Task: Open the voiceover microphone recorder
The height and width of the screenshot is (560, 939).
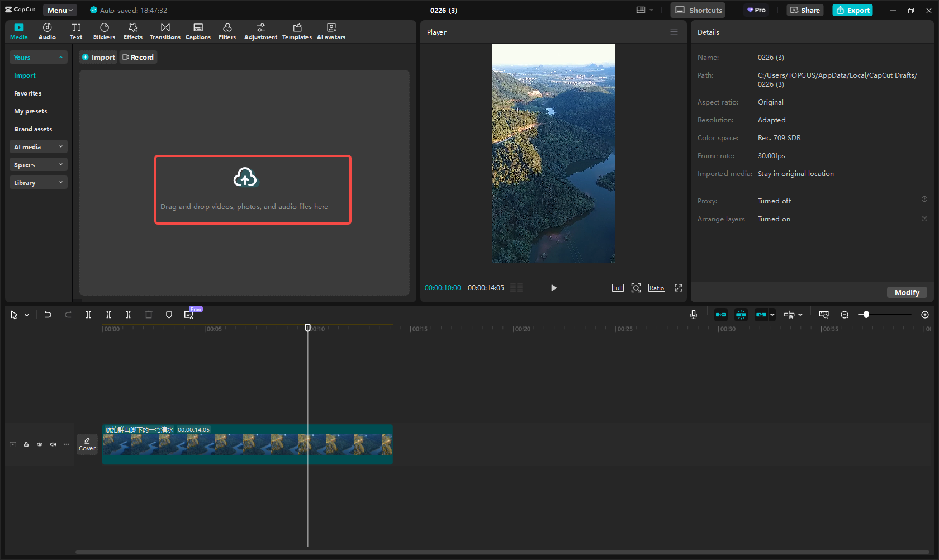Action: pos(693,315)
